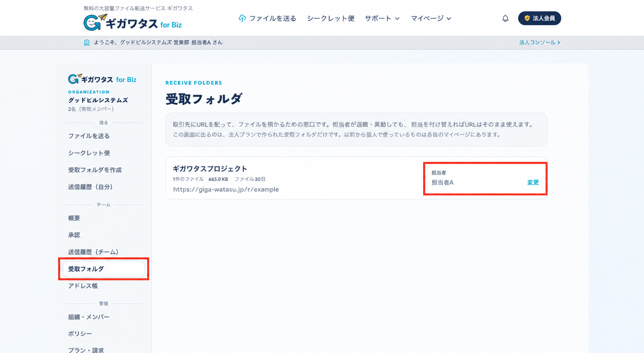The image size is (644, 353).
Task: Click the ギガワタス for Biz header logo
Action: click(132, 22)
